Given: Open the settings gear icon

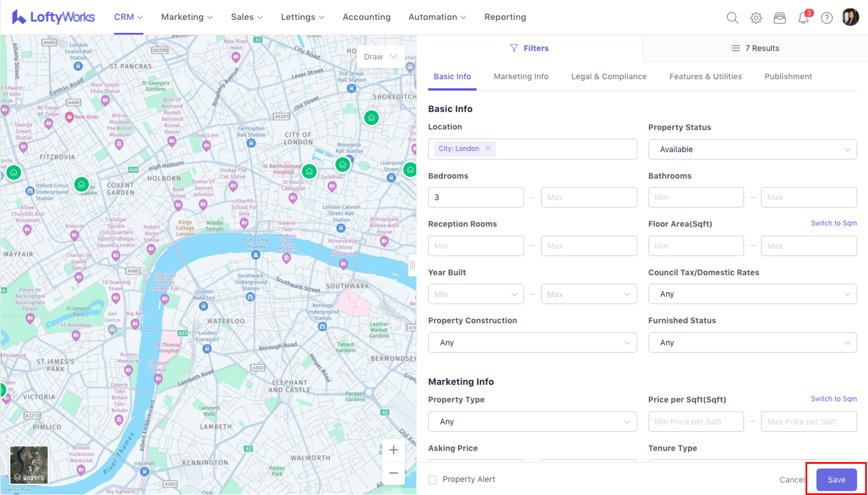Looking at the screenshot, I should coord(756,18).
